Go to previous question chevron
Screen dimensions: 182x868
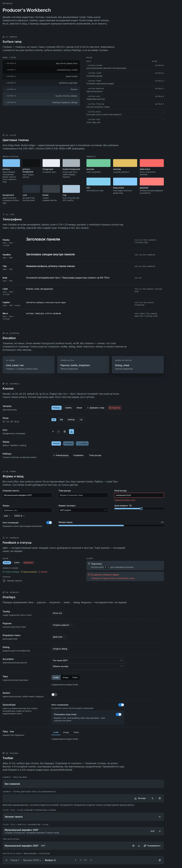tap(75, 860)
